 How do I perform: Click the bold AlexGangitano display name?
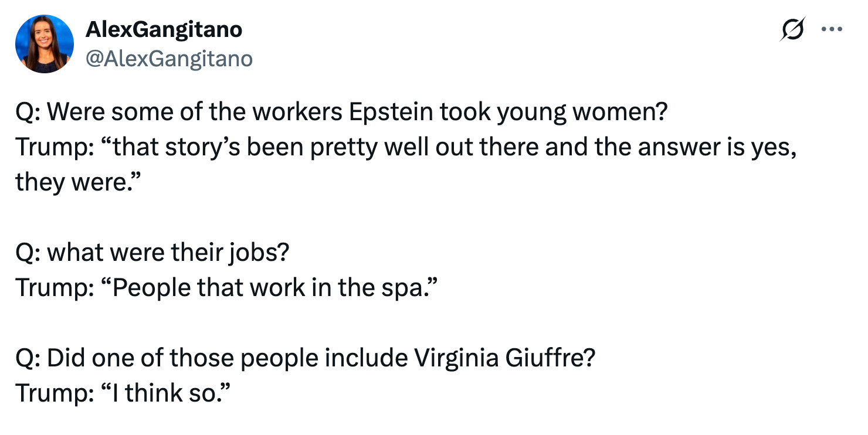click(164, 29)
